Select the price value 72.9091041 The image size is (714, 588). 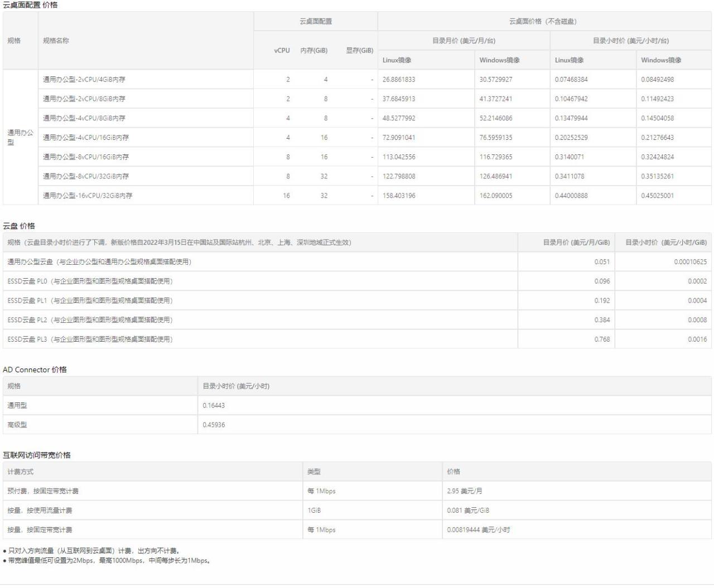pyautogui.click(x=399, y=138)
